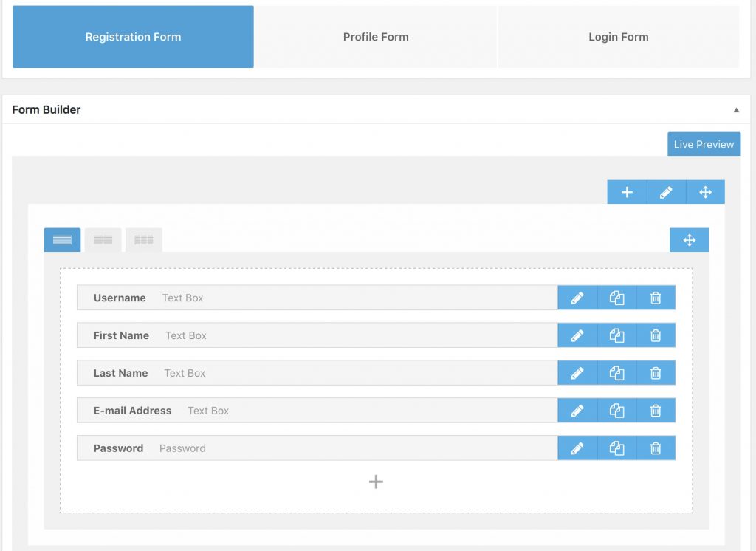Viewport: 756px width, 551px height.
Task: Click the top move row handle next to pencil
Action: pyautogui.click(x=705, y=192)
